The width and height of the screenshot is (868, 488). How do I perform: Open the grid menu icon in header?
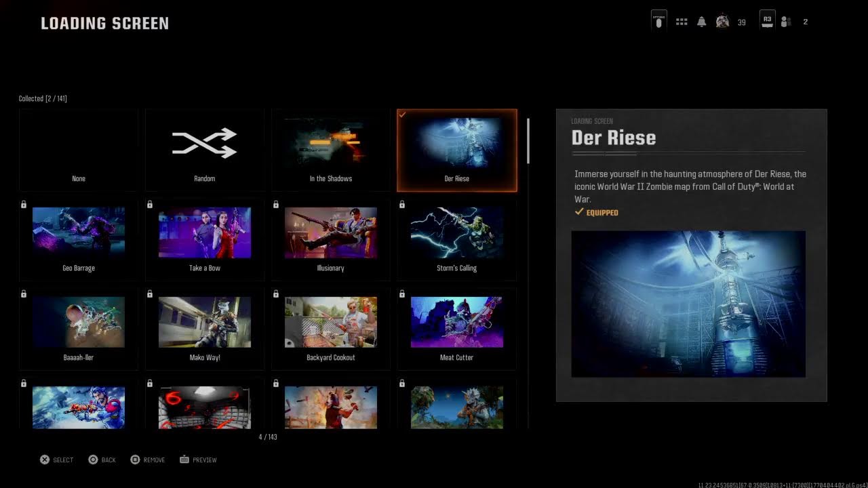point(682,22)
